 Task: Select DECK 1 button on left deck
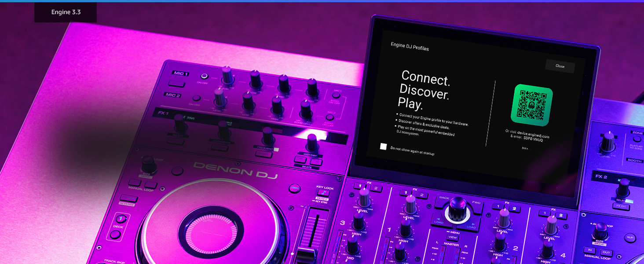tap(121, 218)
